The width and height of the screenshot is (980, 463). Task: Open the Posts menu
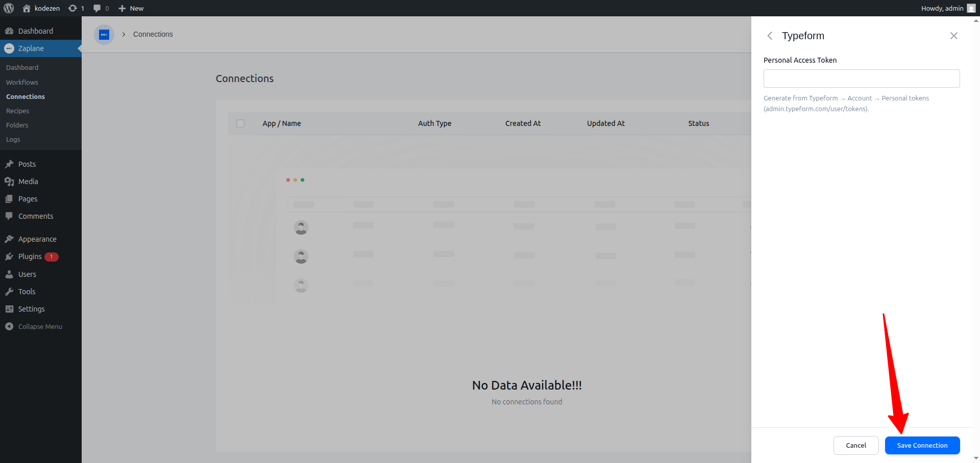coord(41,164)
